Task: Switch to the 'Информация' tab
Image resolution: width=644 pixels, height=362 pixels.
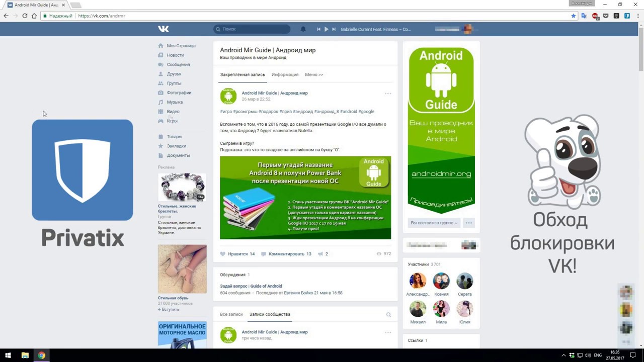Action: (x=285, y=75)
